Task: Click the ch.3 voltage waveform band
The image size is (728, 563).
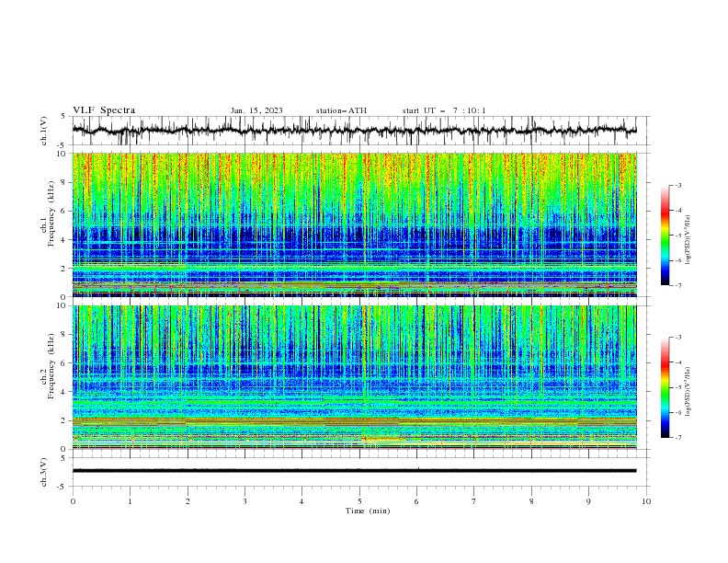Action: coord(354,471)
